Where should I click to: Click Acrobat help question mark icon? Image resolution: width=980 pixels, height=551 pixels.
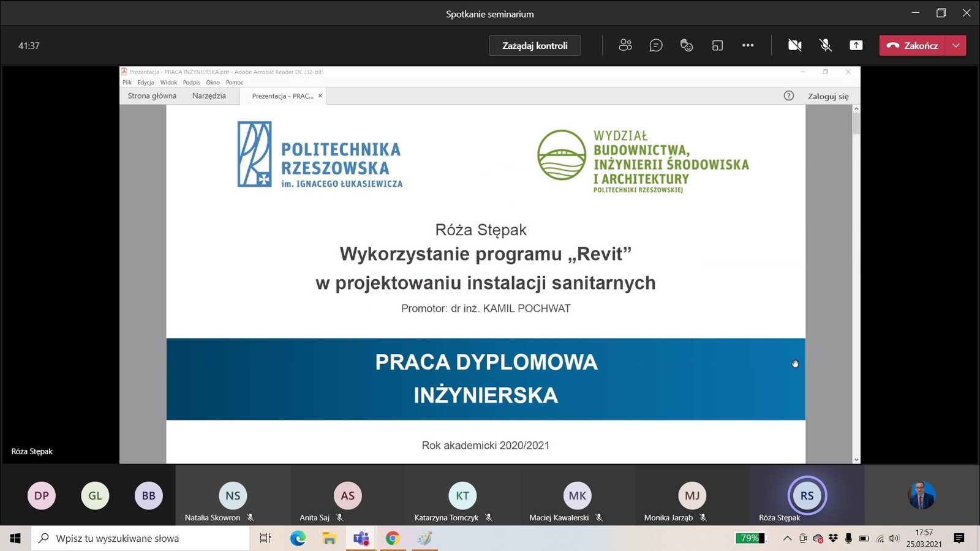click(789, 96)
